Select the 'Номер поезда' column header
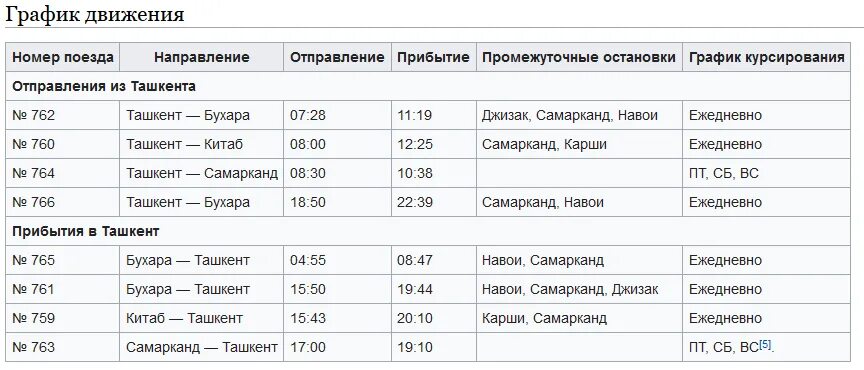Image resolution: width=864 pixels, height=370 pixels. [63, 57]
